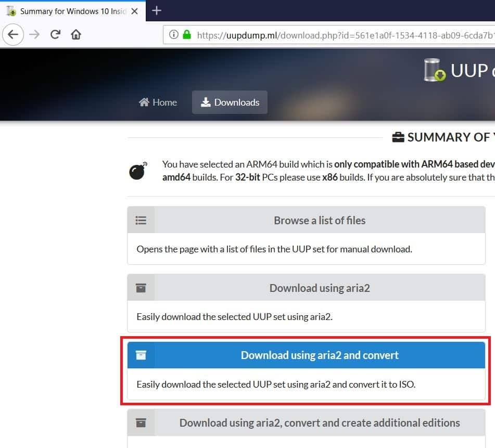Screen dimensions: 495x448
Task: Click the UUP dump logo icon
Action: [435, 70]
